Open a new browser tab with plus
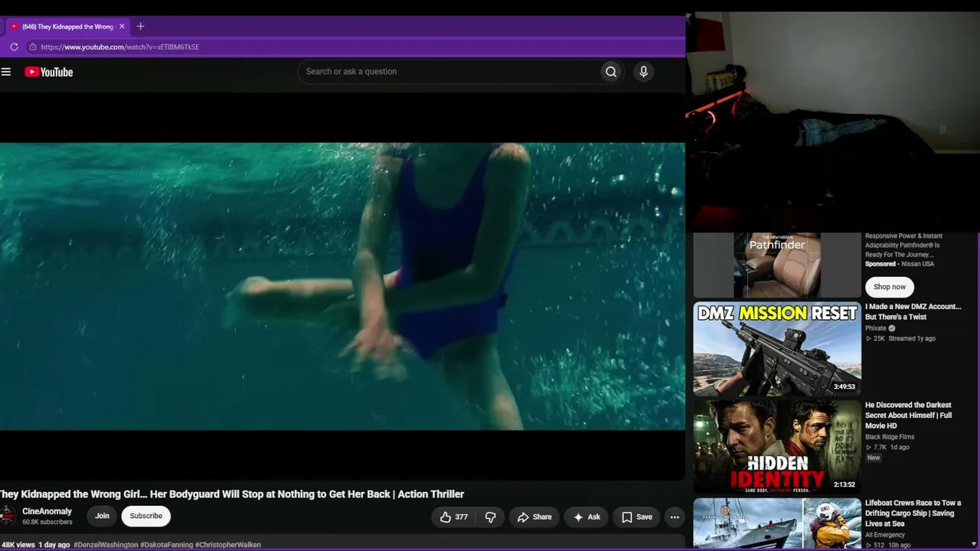Image resolution: width=980 pixels, height=551 pixels. pyautogui.click(x=140, y=27)
